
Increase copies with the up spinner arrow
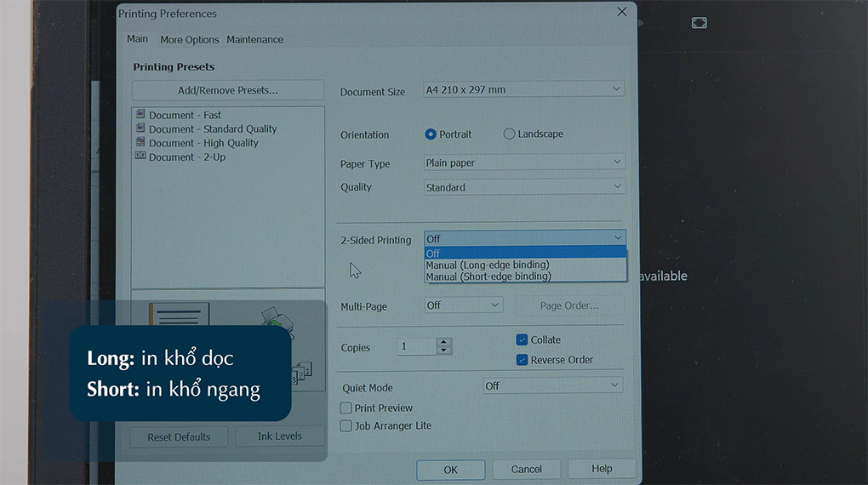443,342
